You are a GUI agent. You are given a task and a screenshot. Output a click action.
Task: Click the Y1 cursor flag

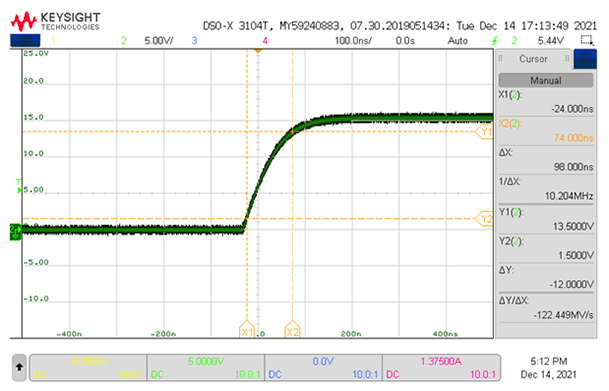(x=484, y=132)
